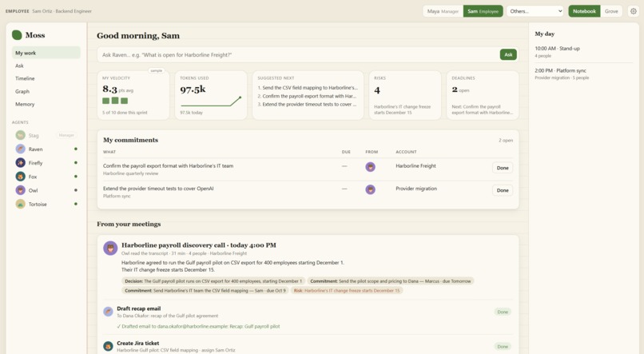
Task: Select the Notebook theme toggle
Action: click(x=584, y=11)
